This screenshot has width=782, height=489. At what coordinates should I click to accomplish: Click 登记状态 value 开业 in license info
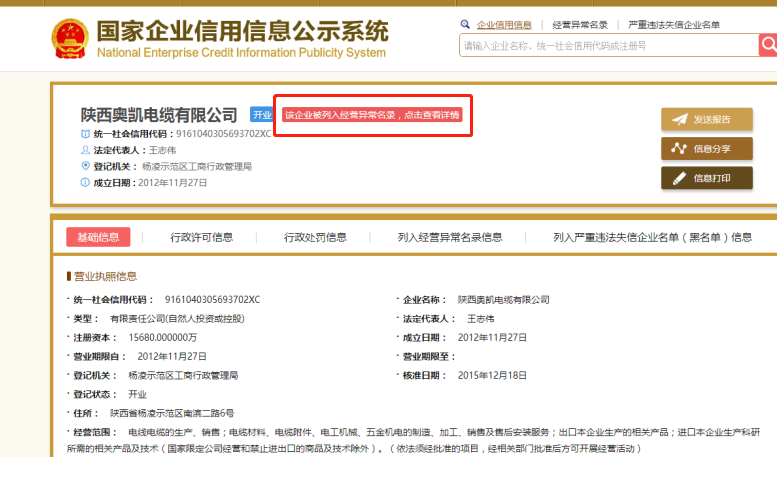[138, 394]
